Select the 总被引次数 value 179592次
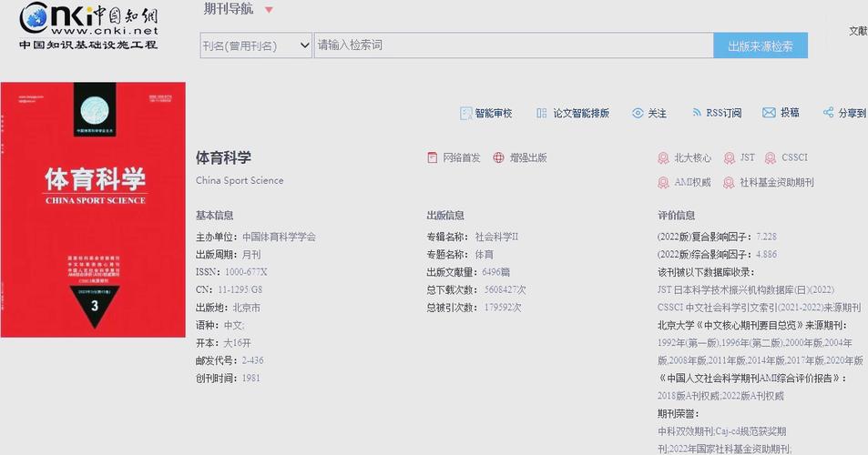 [503, 308]
